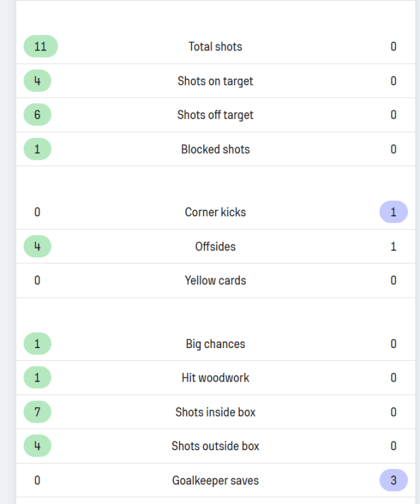Select the purple 3 badge for Goalkeeper saves

(x=393, y=480)
